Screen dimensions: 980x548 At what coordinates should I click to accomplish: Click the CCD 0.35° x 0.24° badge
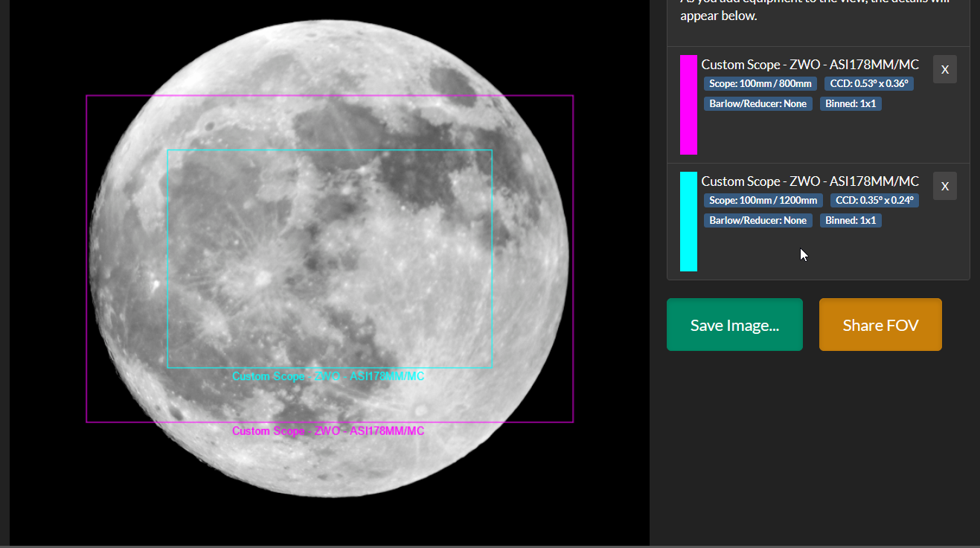click(x=874, y=199)
